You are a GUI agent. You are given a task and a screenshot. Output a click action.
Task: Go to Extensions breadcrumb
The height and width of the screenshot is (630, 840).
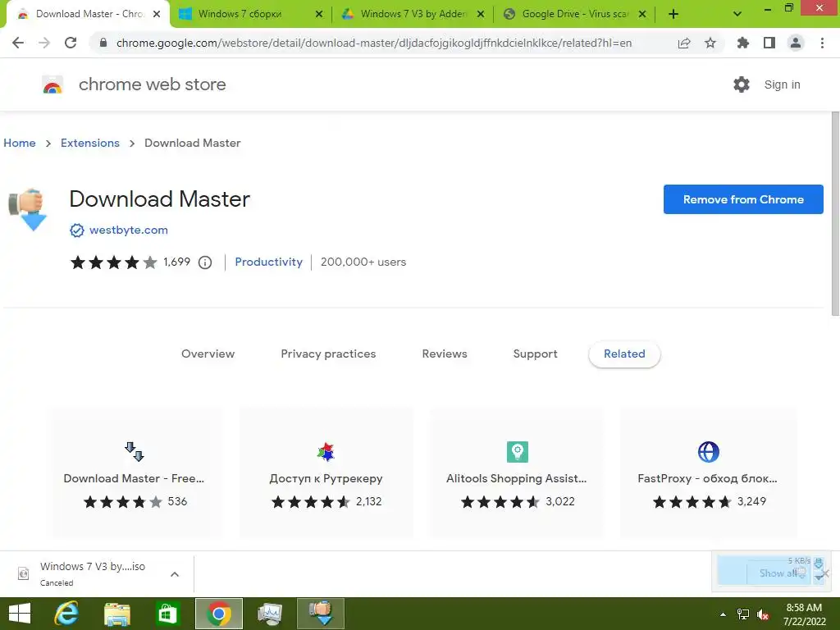(x=90, y=143)
